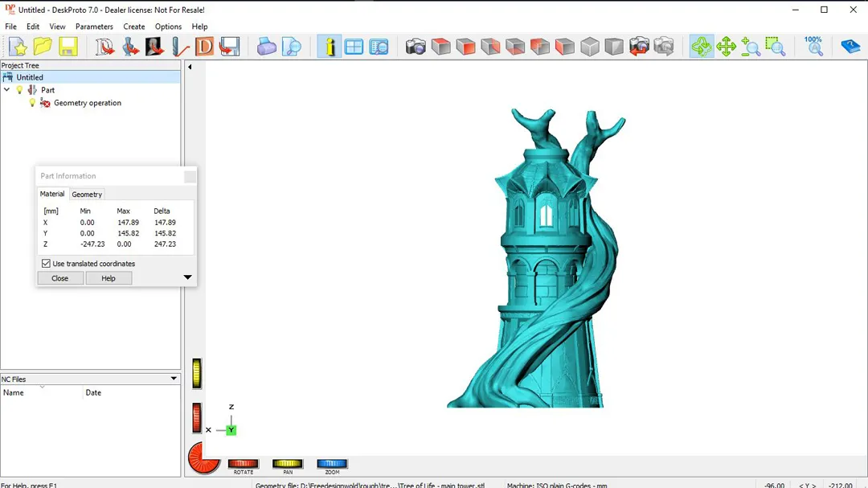Select the cube view with red top face
The height and width of the screenshot is (488, 868).
(440, 47)
